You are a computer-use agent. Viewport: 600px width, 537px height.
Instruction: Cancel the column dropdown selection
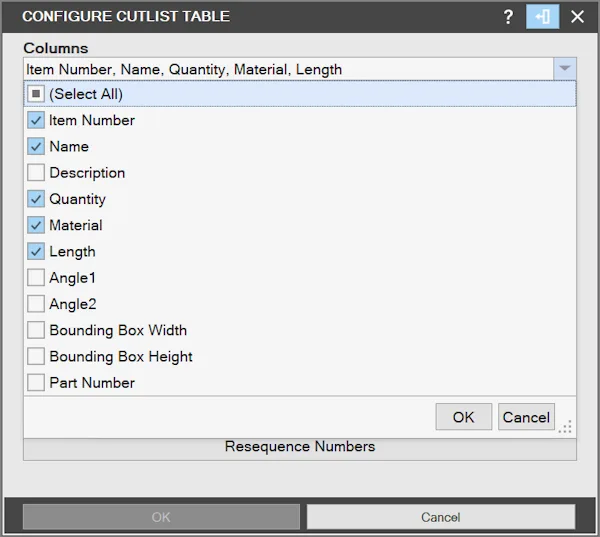(x=526, y=417)
